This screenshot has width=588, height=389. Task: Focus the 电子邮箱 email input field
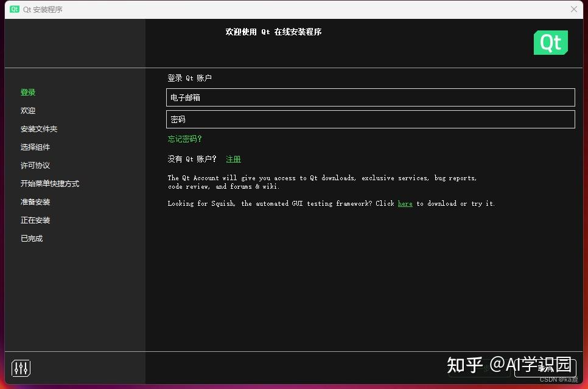pos(370,97)
